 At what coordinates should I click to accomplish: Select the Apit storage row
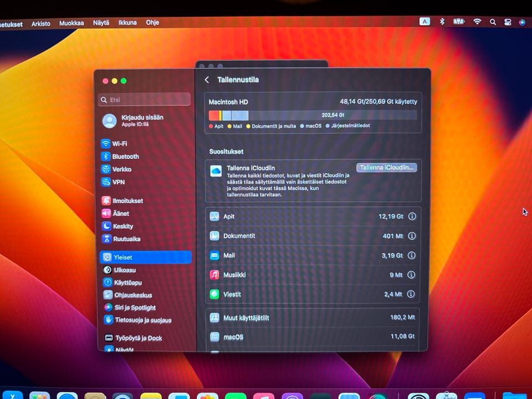(x=313, y=216)
